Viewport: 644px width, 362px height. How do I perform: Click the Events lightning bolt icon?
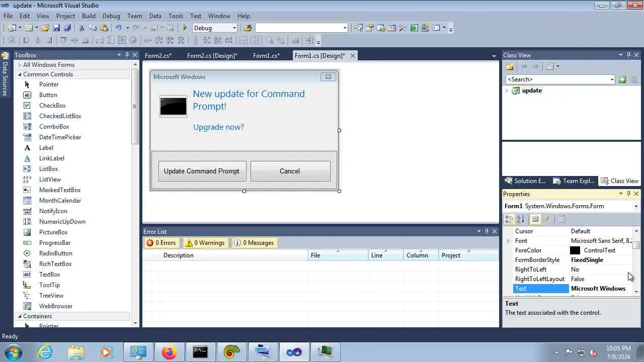[x=547, y=219]
